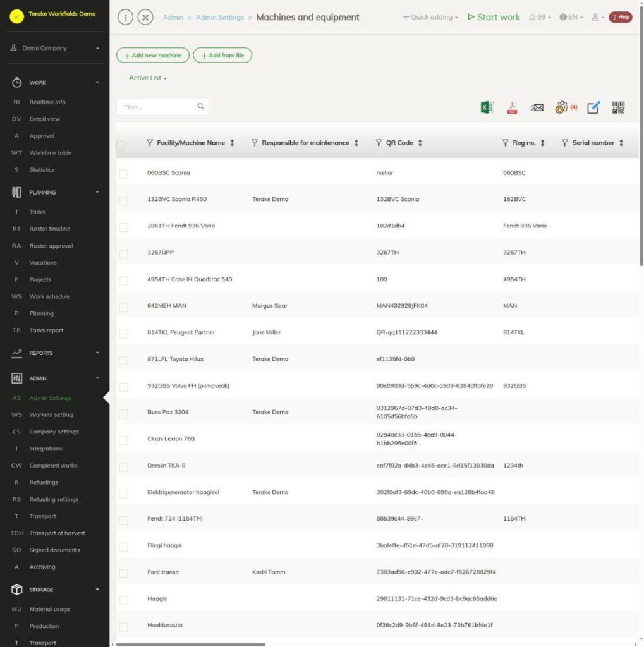Toggle fullscreen expand icon in header

click(x=145, y=17)
